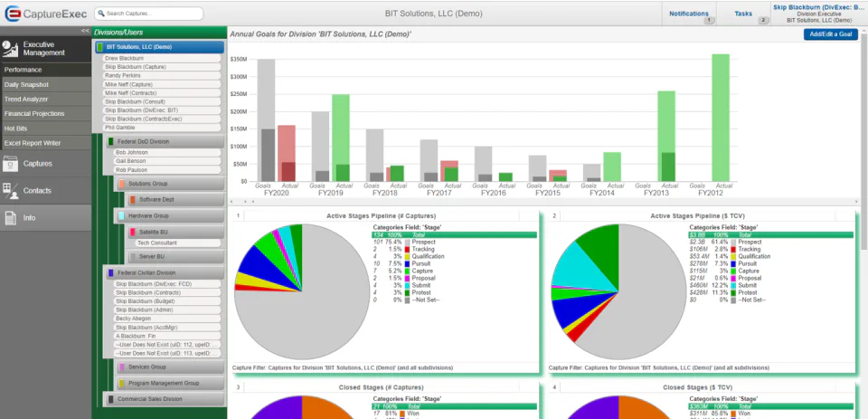Expand the Federal Civilian Division node
This screenshot has width=868, height=419.
165,272
